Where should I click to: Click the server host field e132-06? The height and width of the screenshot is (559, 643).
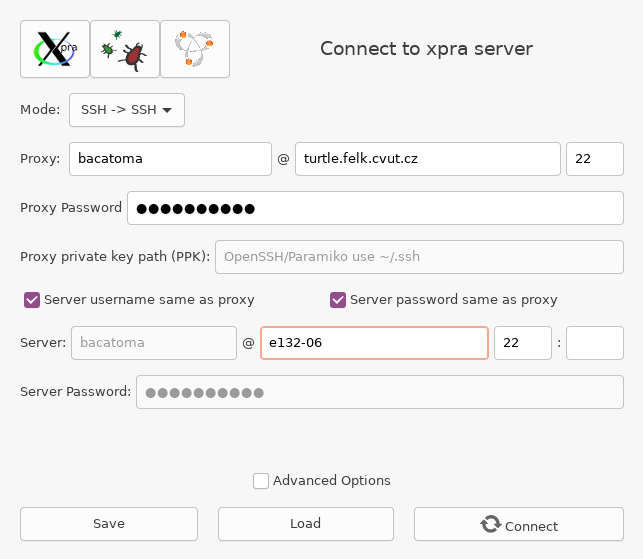[373, 342]
